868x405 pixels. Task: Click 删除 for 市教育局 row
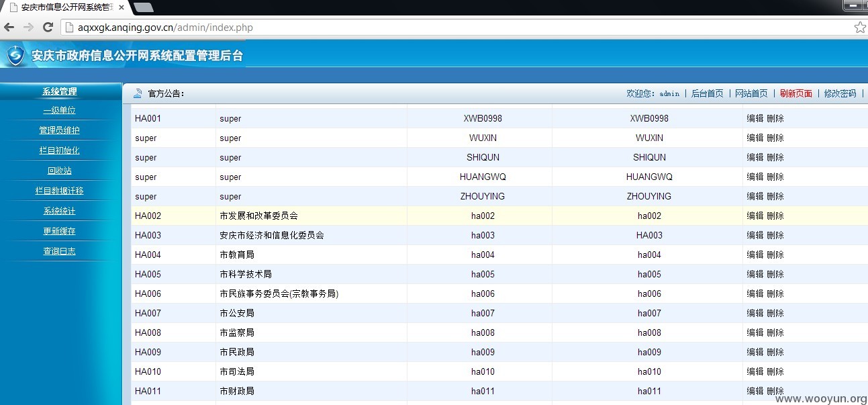[x=775, y=255]
